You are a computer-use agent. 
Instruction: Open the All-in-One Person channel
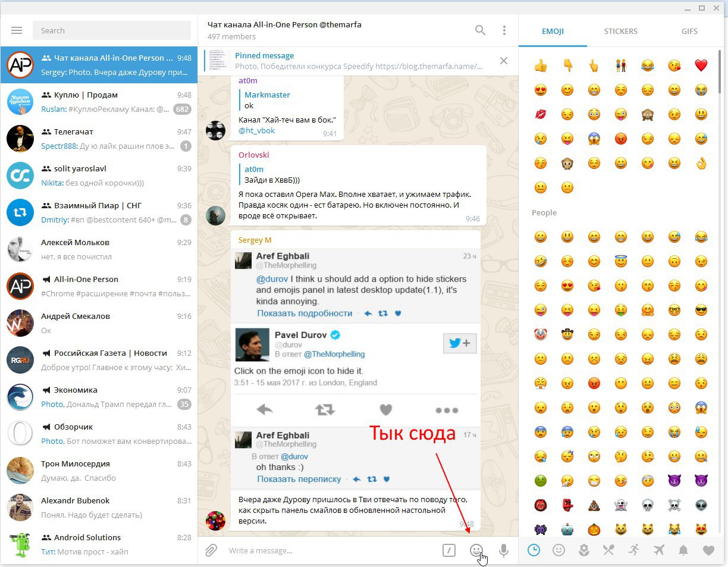pos(99,286)
